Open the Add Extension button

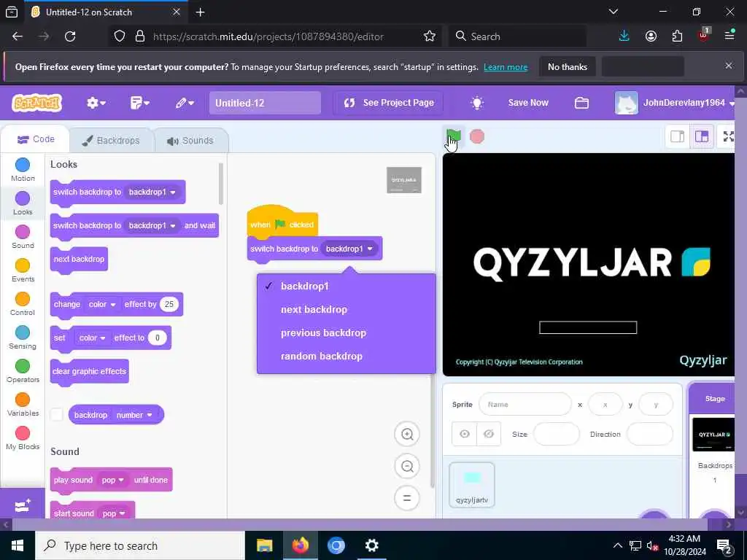(23, 505)
